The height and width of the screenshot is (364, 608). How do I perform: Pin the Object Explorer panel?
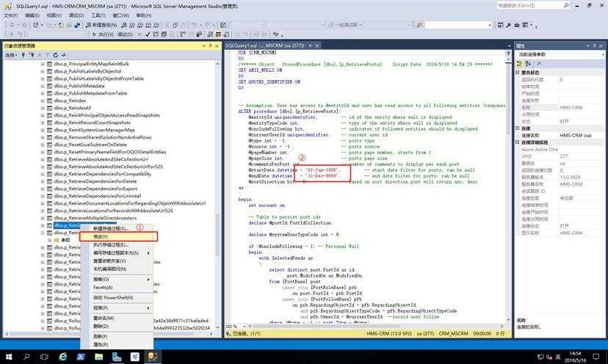click(x=211, y=45)
